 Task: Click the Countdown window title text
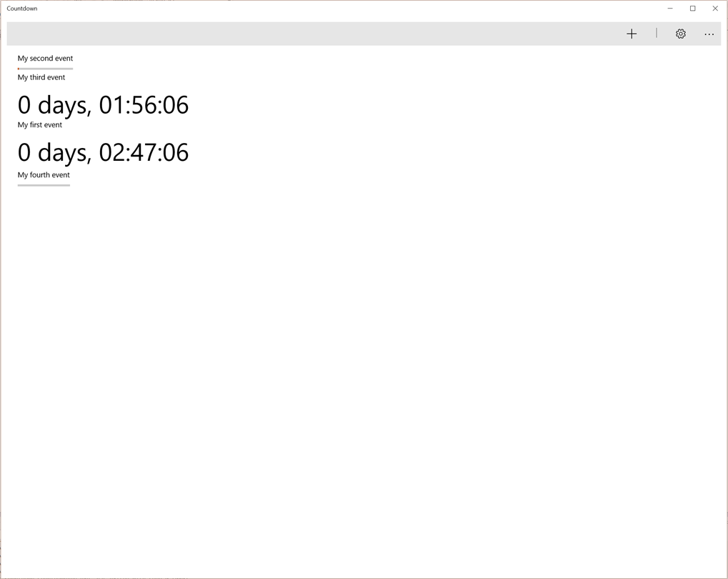pyautogui.click(x=22, y=9)
